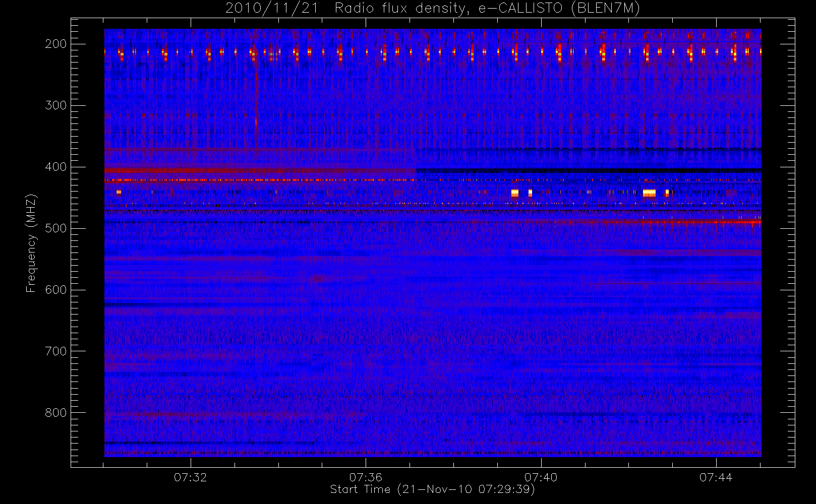Click the 700 frequency tick label
The height and width of the screenshot is (504, 816).
pos(56,351)
